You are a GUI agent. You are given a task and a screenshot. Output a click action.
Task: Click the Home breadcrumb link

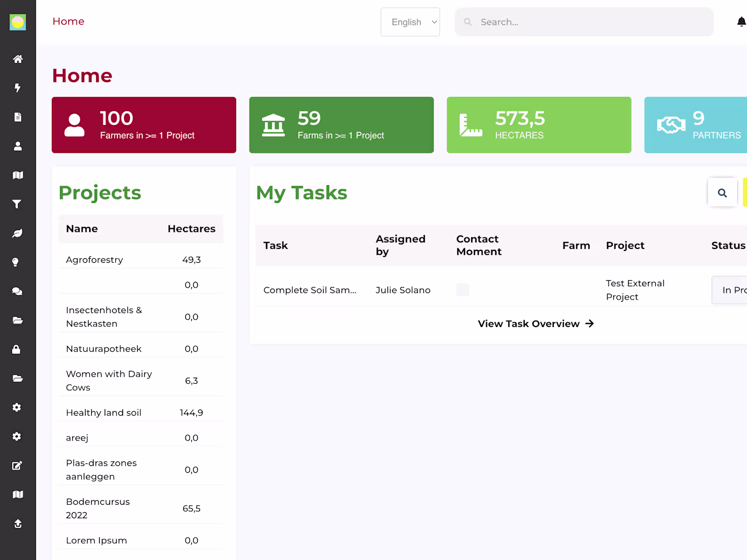[x=68, y=21]
